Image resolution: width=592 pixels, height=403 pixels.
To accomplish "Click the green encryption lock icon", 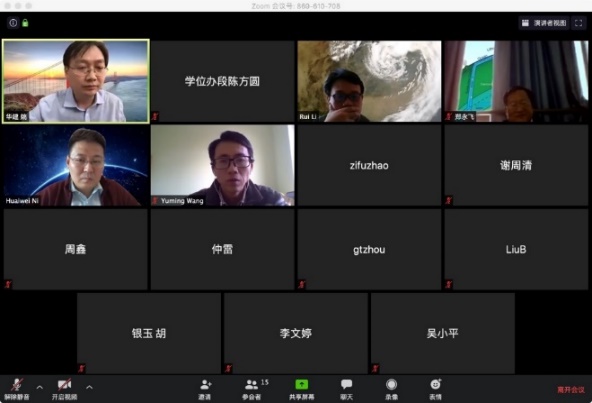I will pos(25,23).
